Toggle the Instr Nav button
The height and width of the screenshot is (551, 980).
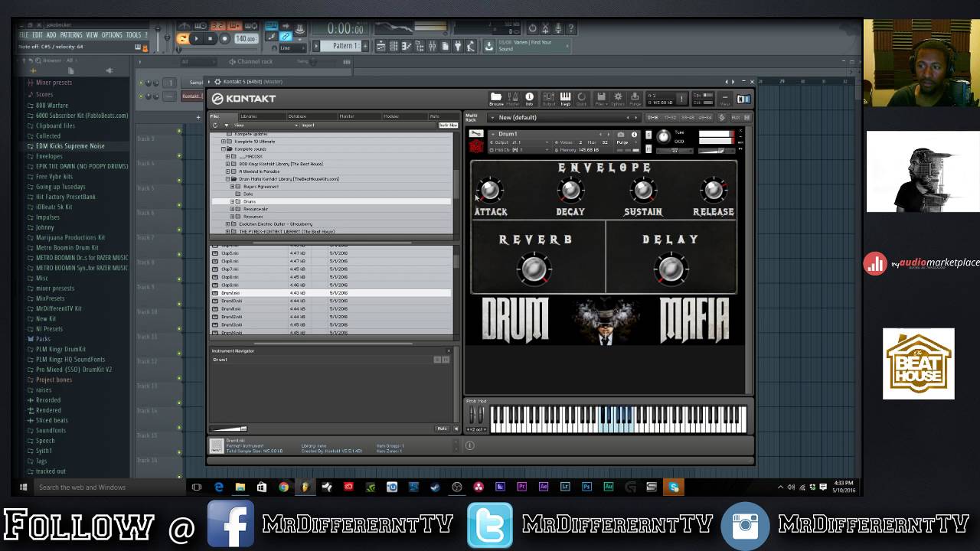click(x=449, y=126)
